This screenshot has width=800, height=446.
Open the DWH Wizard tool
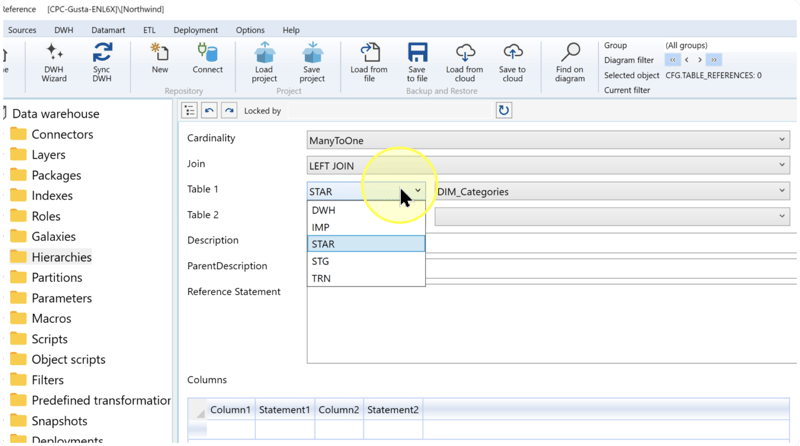click(54, 63)
